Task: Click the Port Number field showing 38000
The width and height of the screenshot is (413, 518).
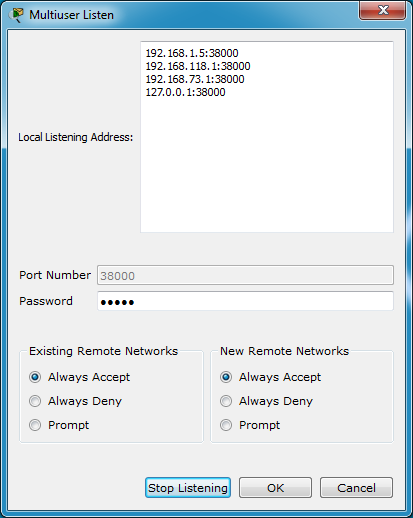Action: coord(245,275)
